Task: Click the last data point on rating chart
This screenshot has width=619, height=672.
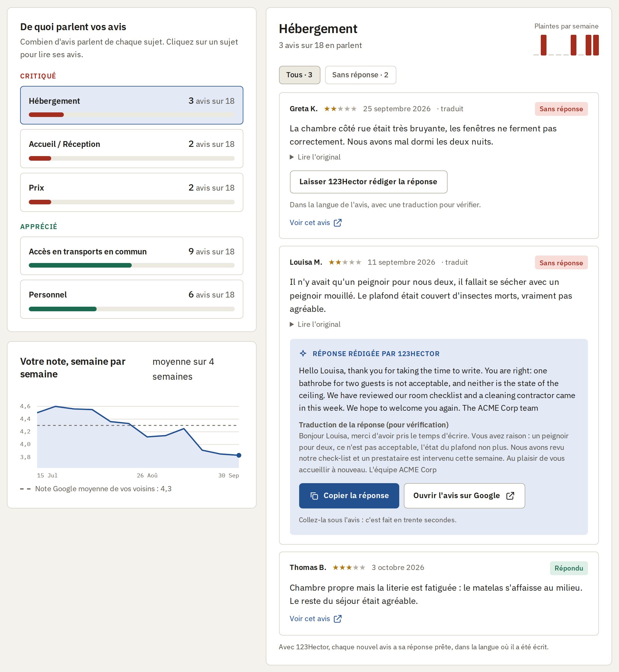Action: [x=239, y=455]
